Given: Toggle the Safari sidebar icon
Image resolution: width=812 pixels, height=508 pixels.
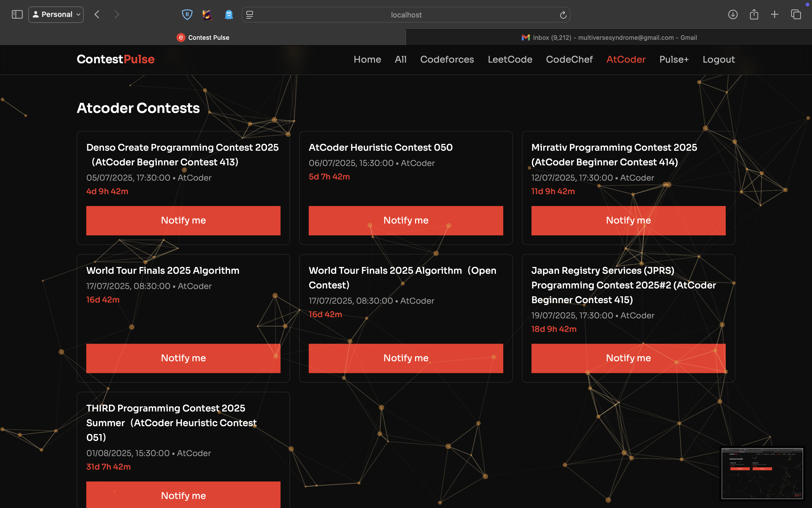Looking at the screenshot, I should point(17,14).
